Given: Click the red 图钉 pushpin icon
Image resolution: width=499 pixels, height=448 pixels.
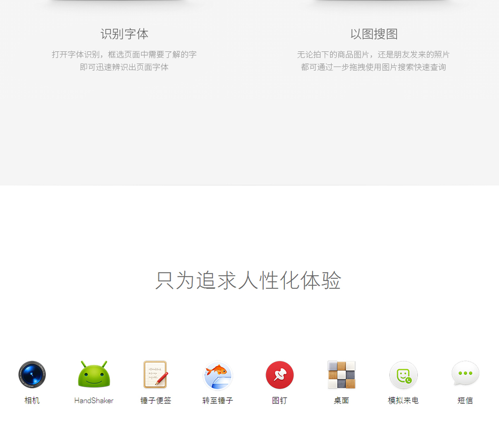Looking at the screenshot, I should click(280, 375).
